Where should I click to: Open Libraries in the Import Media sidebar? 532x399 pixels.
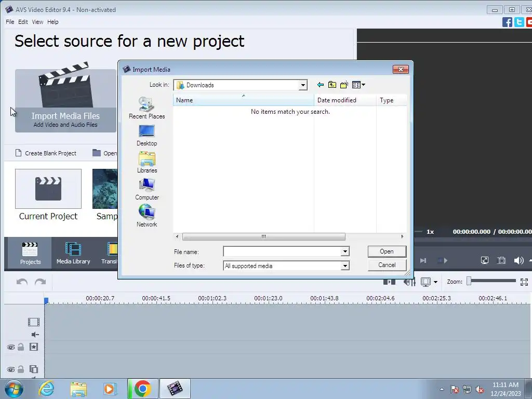pyautogui.click(x=147, y=162)
